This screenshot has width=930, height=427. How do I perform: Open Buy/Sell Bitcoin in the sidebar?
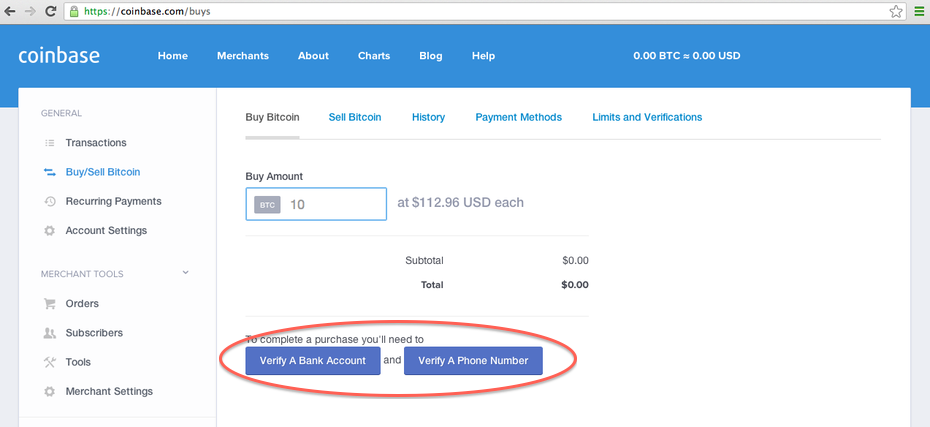[103, 172]
